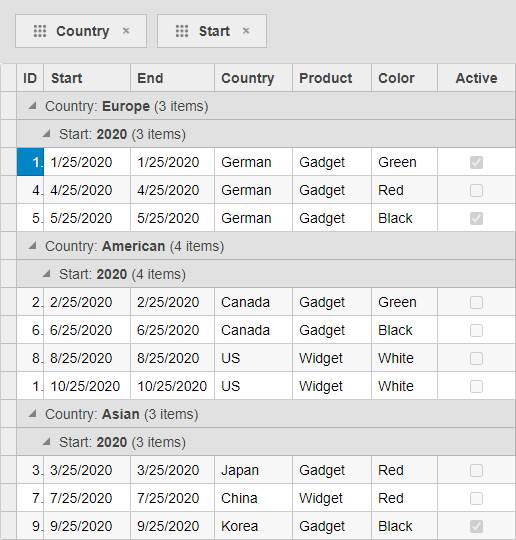Click the select-all corner cell left of ID
516x540 pixels.
click(8, 78)
